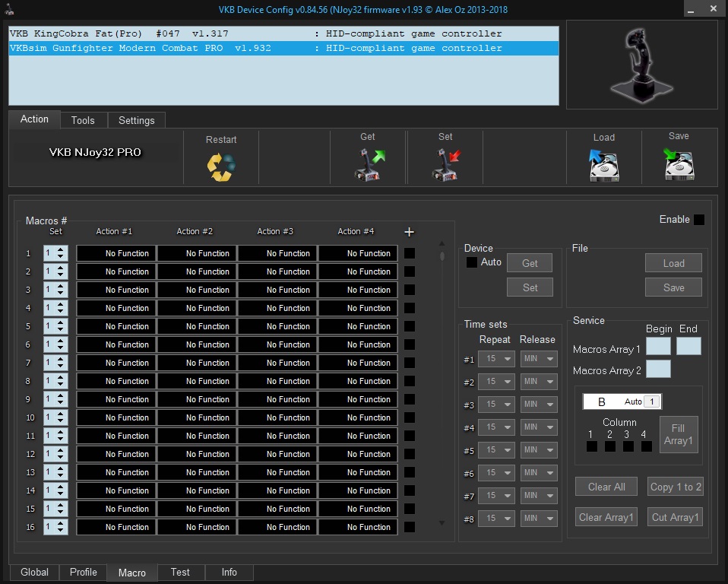Click the Macros Array 1 Begin field

658,347
